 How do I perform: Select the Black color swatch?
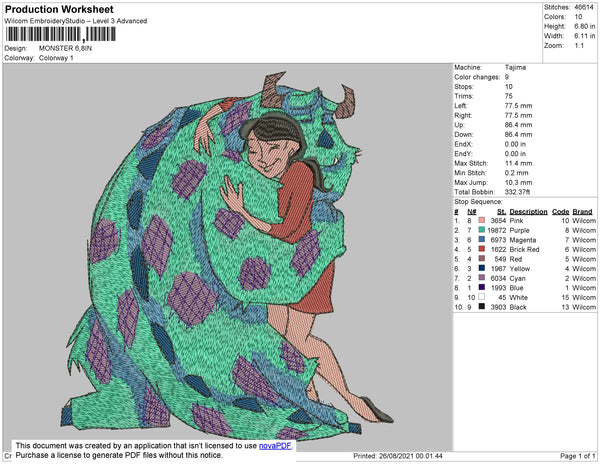481,306
